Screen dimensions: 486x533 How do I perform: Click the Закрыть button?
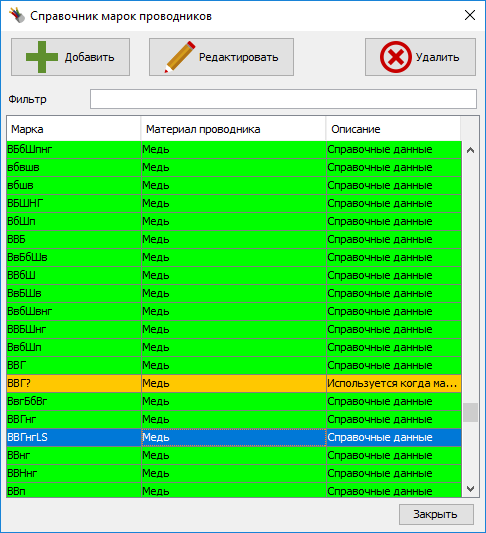(x=436, y=514)
